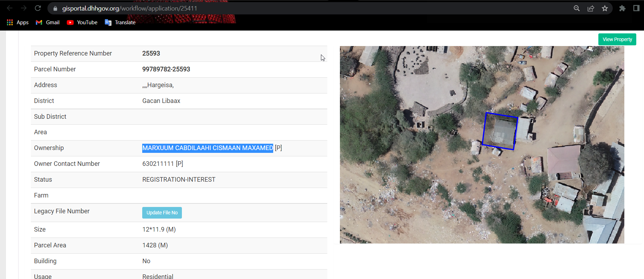Image resolution: width=644 pixels, height=279 pixels.
Task: Click the Usage value Residential
Action: coord(158,276)
